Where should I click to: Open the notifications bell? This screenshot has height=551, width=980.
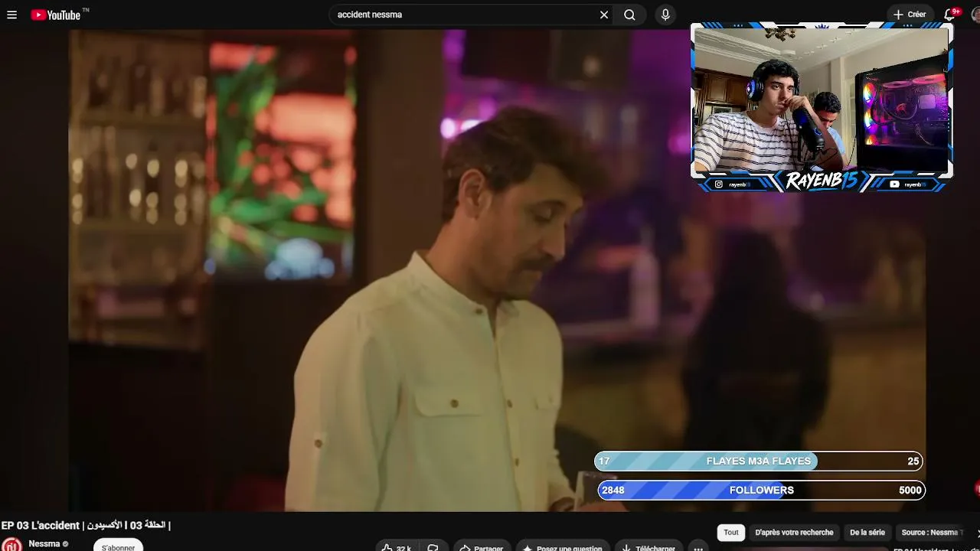click(x=950, y=15)
